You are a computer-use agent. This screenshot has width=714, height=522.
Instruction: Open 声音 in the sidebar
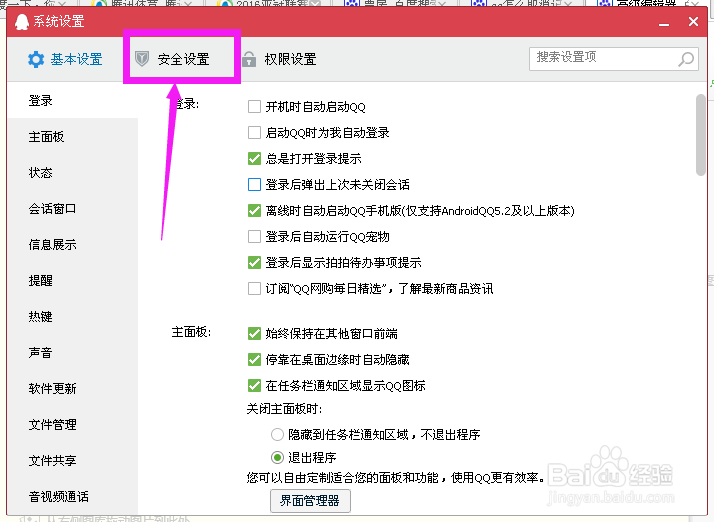pos(72,353)
